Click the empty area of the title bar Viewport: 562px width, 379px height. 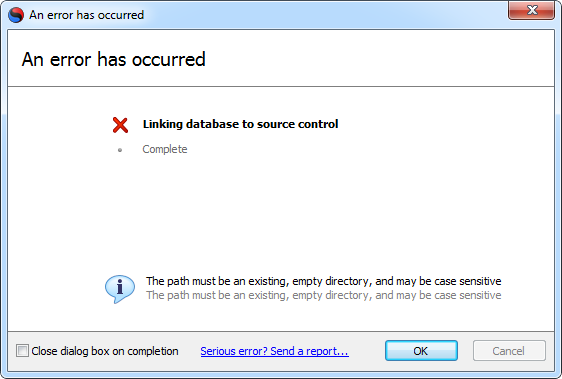[323, 15]
